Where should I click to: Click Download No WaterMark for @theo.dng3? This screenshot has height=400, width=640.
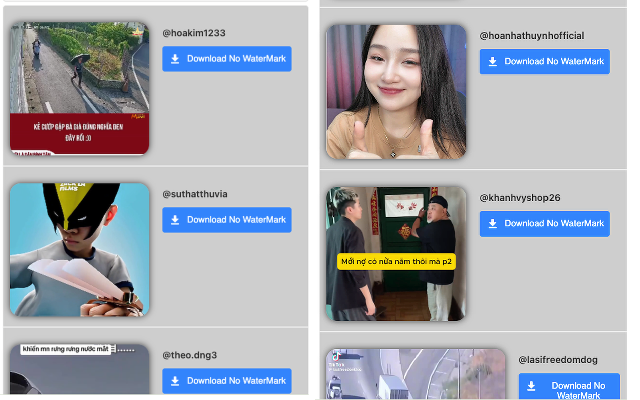point(227,381)
